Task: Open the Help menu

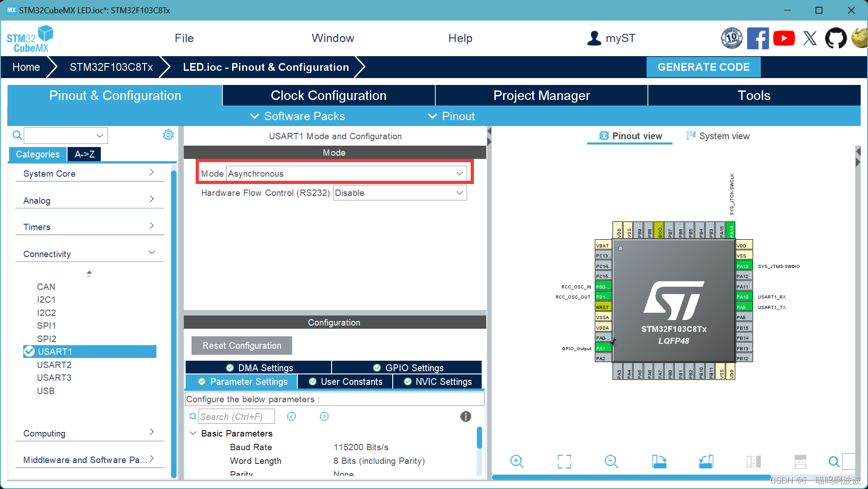Action: (x=460, y=38)
